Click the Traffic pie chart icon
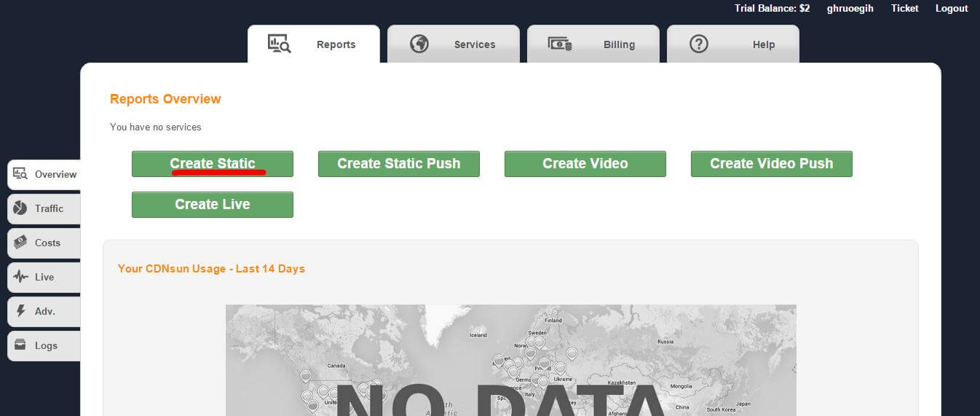This screenshot has width=980, height=416. pyautogui.click(x=20, y=208)
